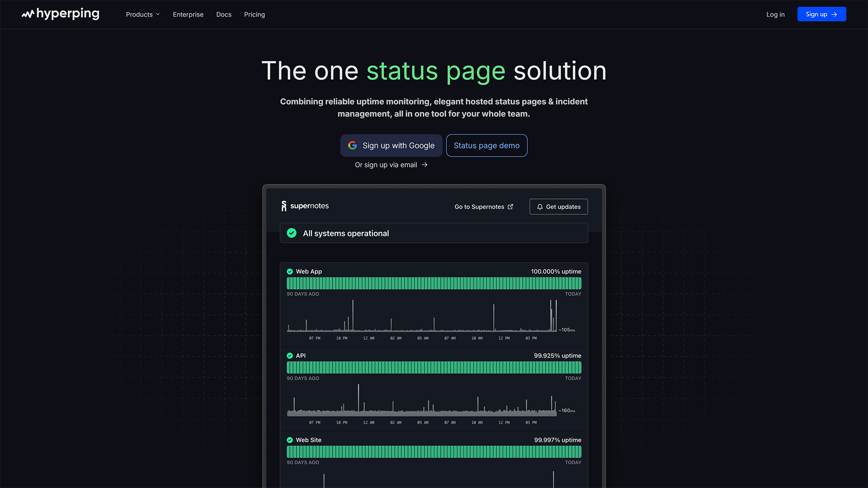Open the Enterprise page
Viewport: 868px width, 488px height.
coord(188,14)
